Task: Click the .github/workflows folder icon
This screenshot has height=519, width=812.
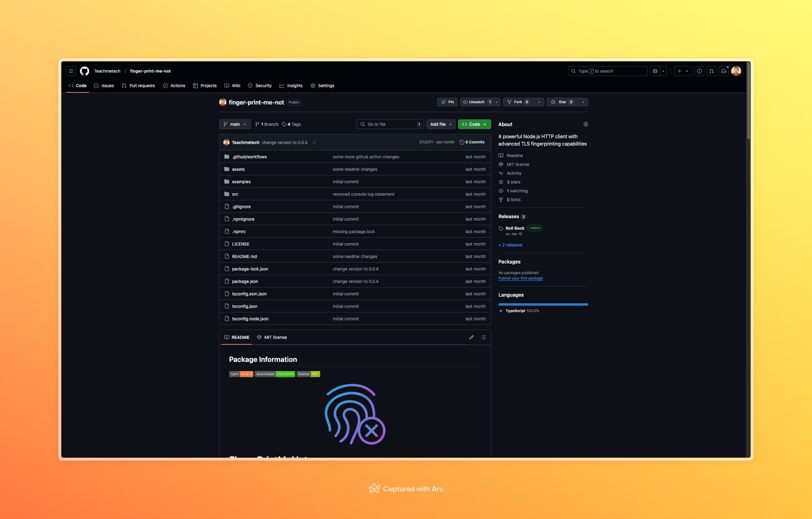Action: 227,156
